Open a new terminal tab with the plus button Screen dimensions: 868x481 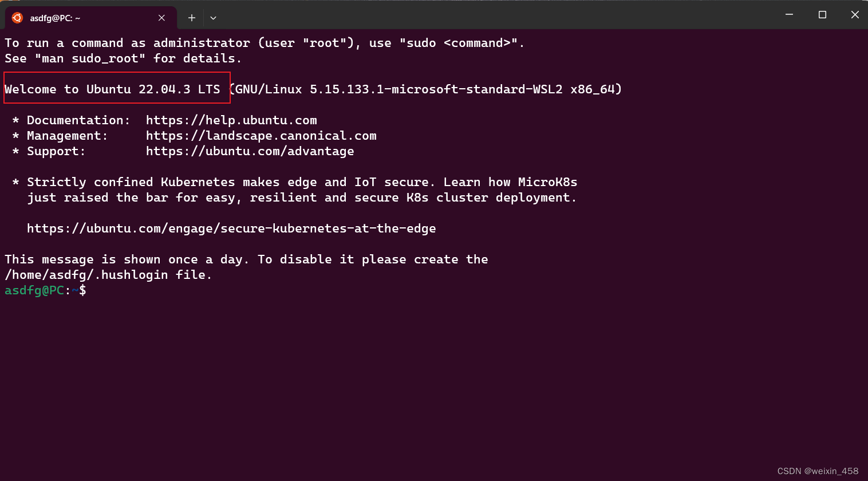[x=192, y=18]
